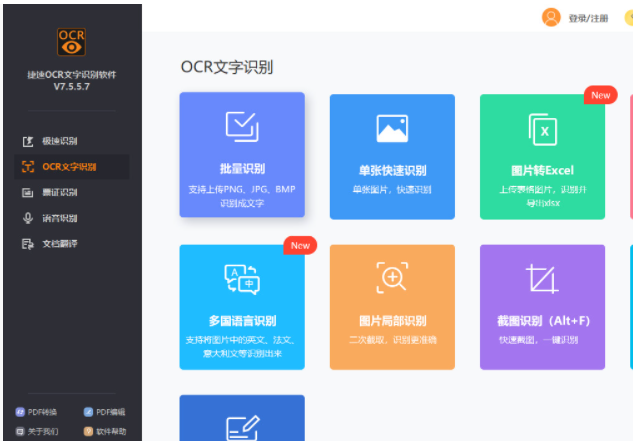Open the 批量识别 card
This screenshot has height=441, width=633.
[x=242, y=155]
